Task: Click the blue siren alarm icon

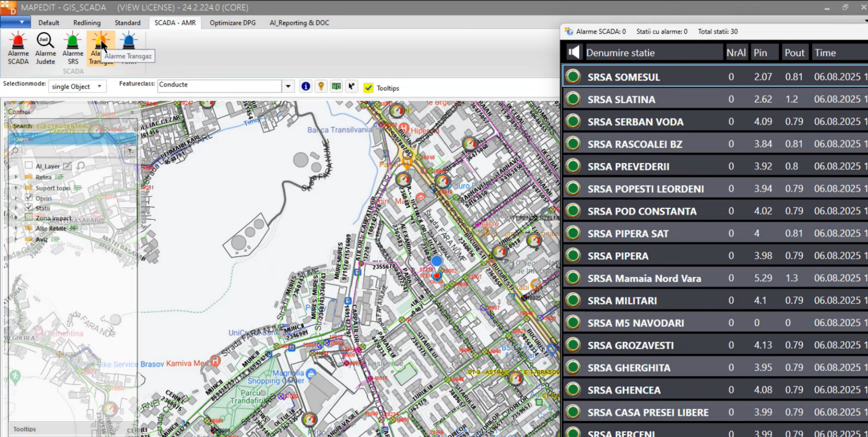Action: [x=128, y=41]
